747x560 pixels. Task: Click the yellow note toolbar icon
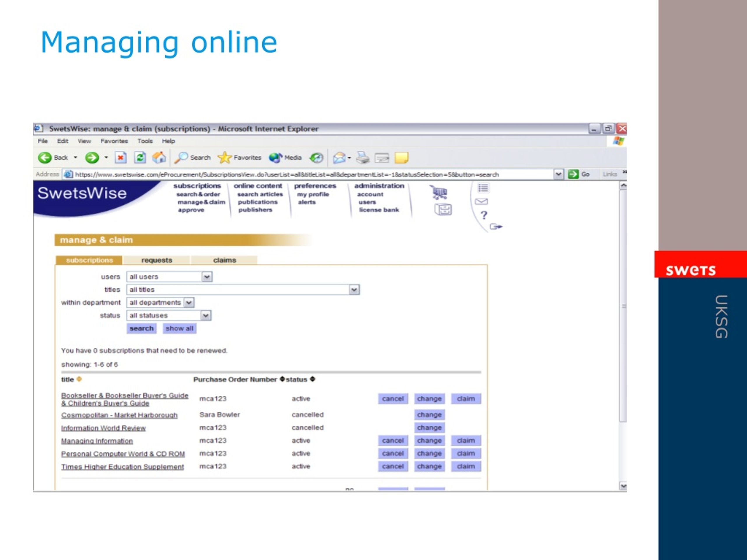(402, 157)
